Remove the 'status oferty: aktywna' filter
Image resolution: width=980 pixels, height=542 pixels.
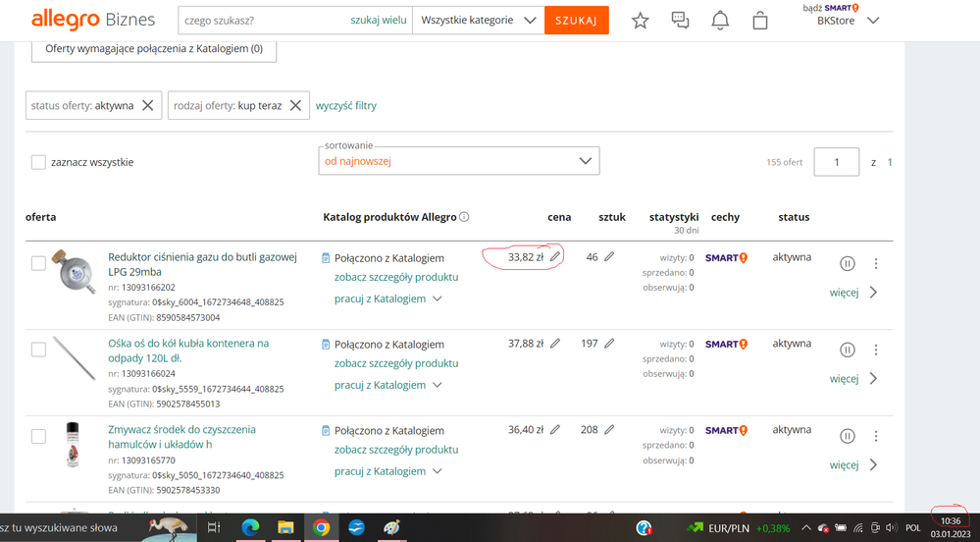coord(148,105)
